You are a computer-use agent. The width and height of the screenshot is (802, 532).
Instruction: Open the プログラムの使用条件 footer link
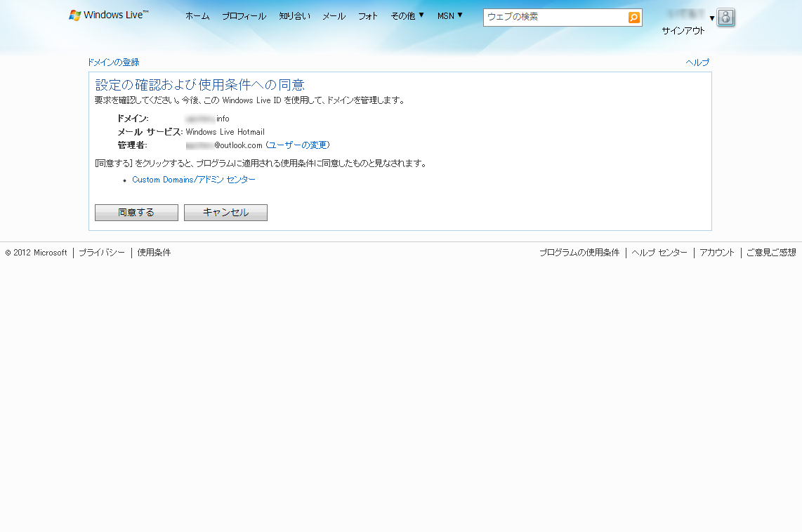pos(579,253)
